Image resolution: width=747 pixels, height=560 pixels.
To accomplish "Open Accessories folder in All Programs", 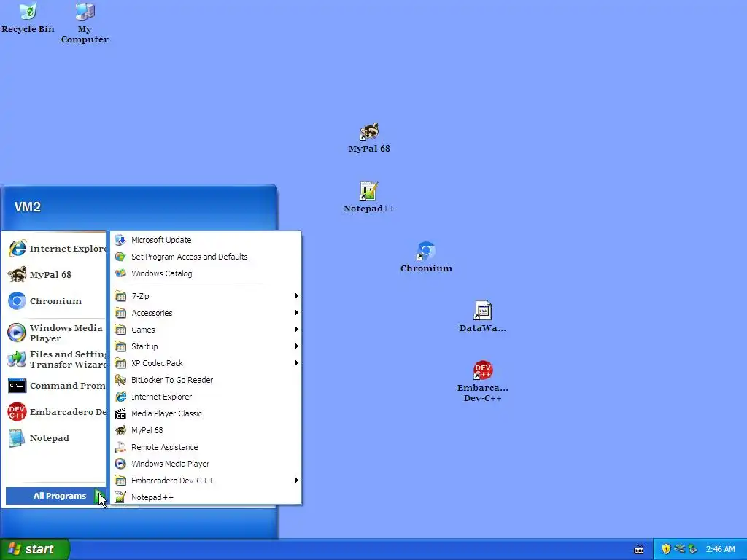I will [x=206, y=313].
